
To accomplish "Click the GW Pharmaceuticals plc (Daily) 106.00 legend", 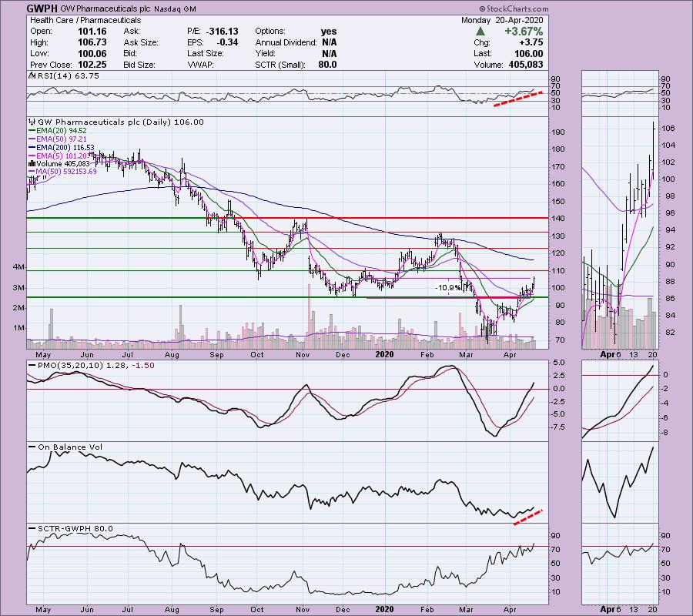I will point(121,122).
